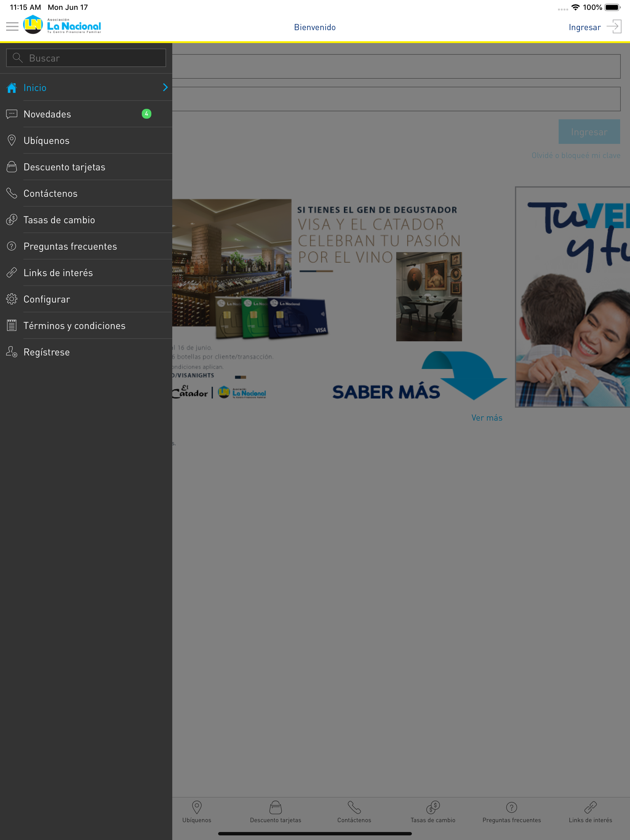Click the Ver más link

tap(487, 418)
